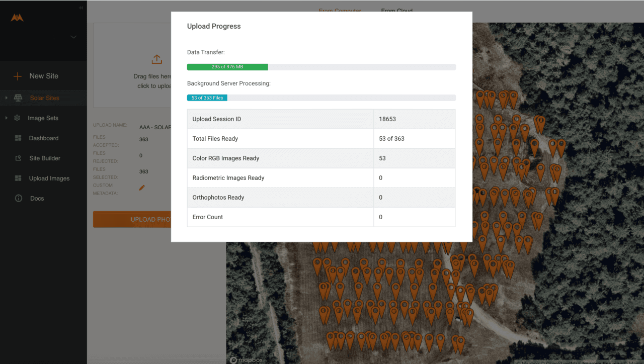Click the Upload Session ID value 18653
Image resolution: width=644 pixels, height=364 pixels.
tap(387, 119)
